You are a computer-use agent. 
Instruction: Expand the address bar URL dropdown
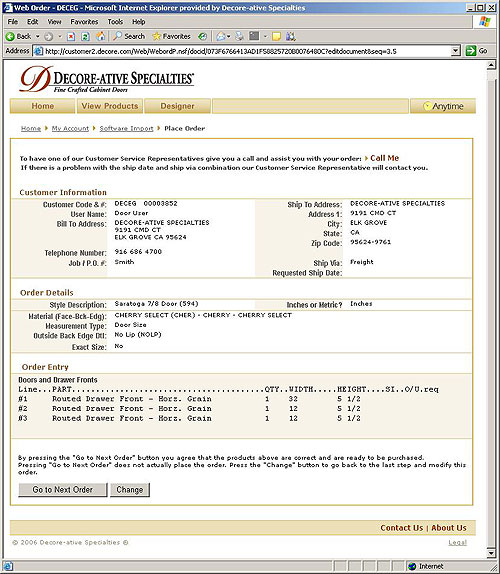coord(455,51)
